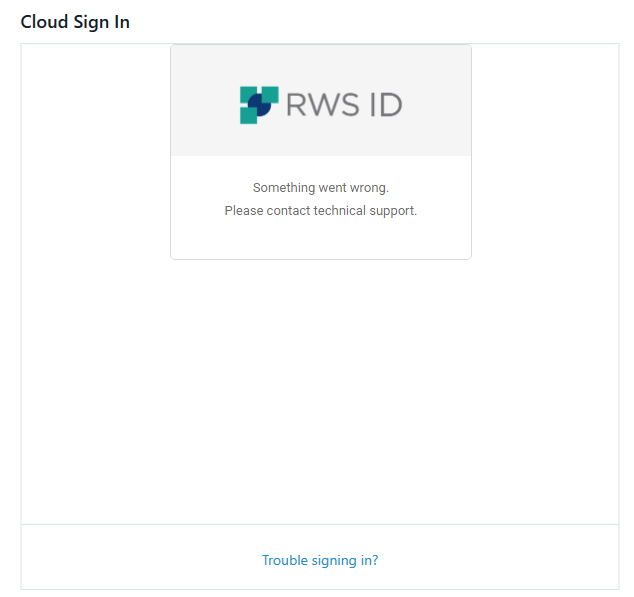634x597 pixels.
Task: Click the "Cloud Sign In" heading
Action: point(75,22)
